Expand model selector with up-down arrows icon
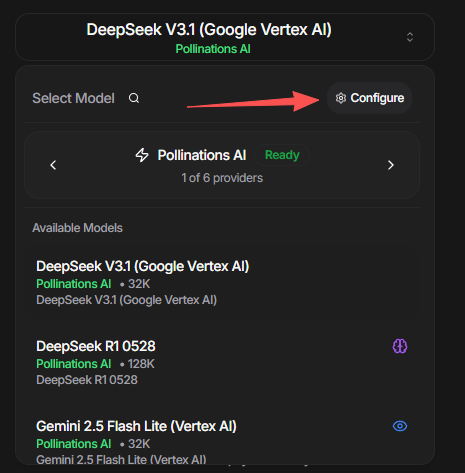 [x=410, y=37]
